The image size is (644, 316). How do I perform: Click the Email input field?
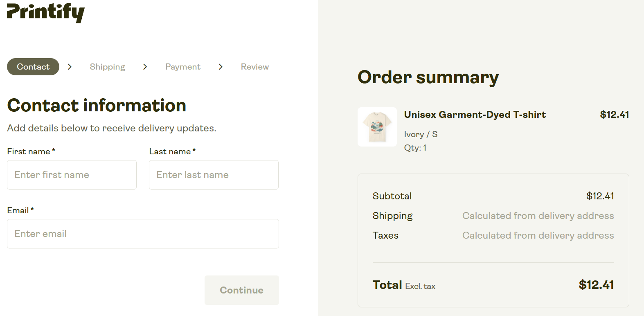coord(142,234)
